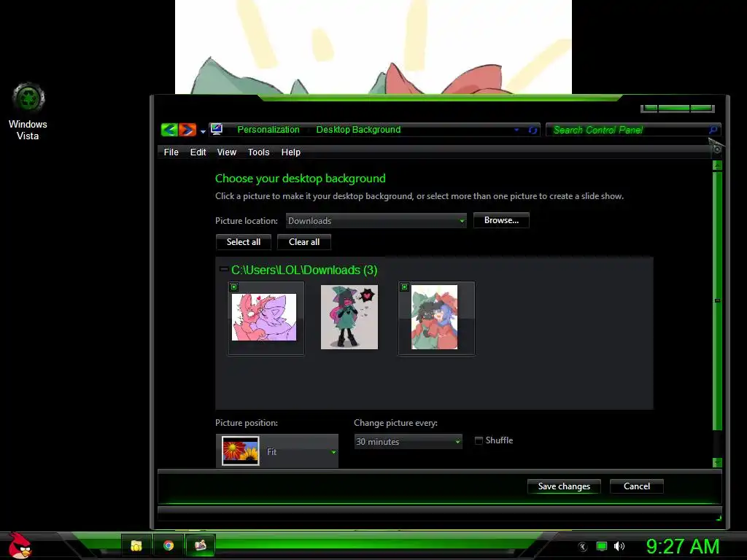The width and height of the screenshot is (747, 560).
Task: Click the Control Panel monitor icon in address bar
Action: (216, 129)
